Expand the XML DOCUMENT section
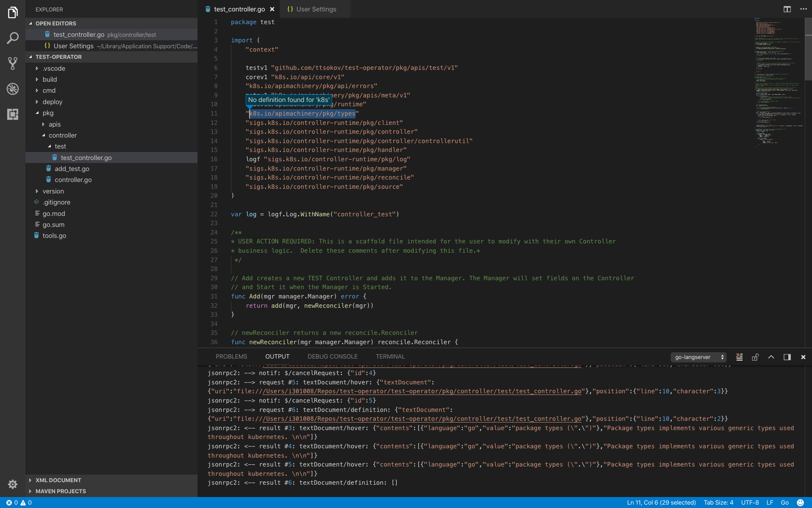812x508 pixels. tap(30, 480)
